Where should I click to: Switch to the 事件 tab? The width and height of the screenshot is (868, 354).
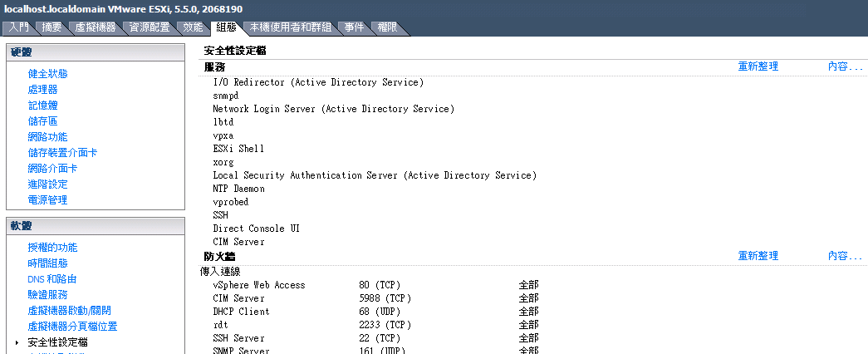[x=355, y=27]
